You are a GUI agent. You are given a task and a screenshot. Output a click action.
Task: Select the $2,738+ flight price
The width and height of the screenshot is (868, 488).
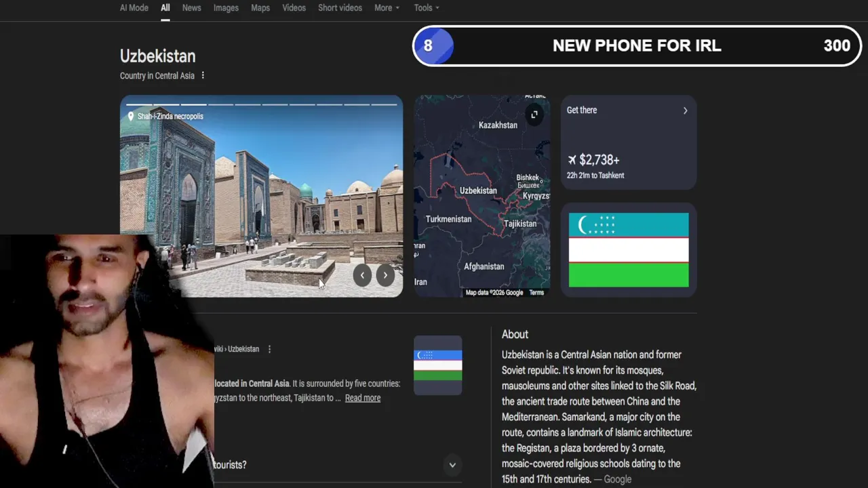[599, 160]
